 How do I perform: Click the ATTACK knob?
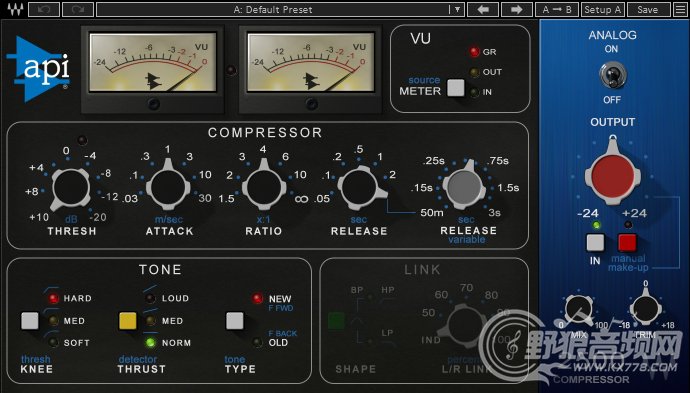168,187
